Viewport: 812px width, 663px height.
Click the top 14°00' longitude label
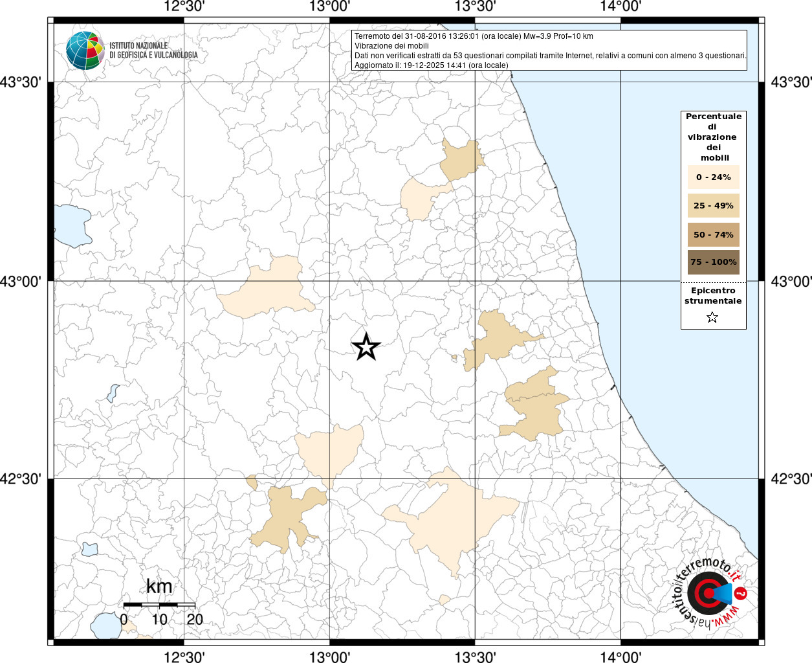[621, 6]
